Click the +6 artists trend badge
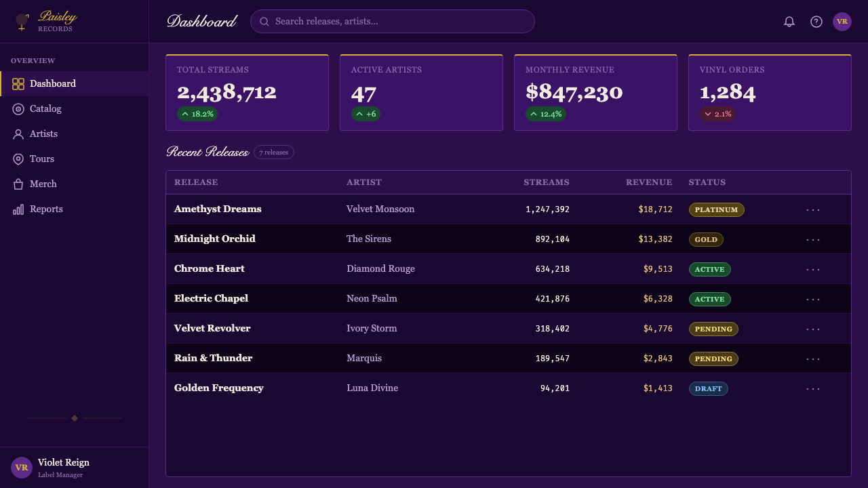The width and height of the screenshot is (868, 488). point(366,114)
